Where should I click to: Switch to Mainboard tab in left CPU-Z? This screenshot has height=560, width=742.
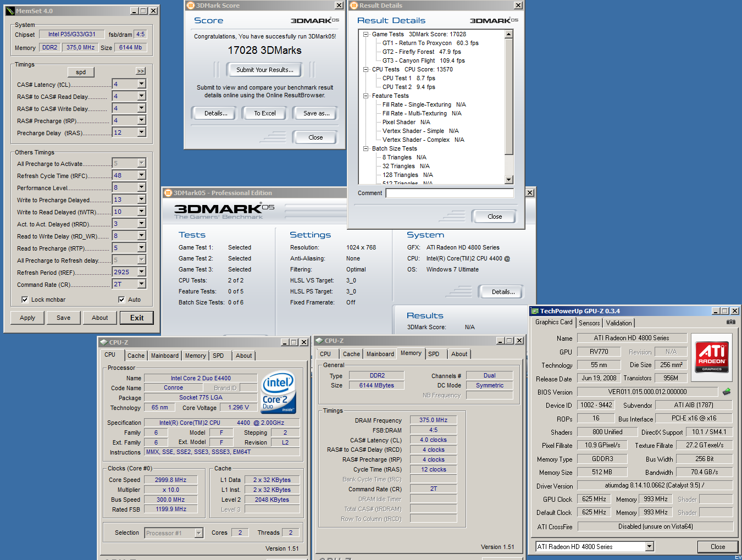(x=165, y=356)
